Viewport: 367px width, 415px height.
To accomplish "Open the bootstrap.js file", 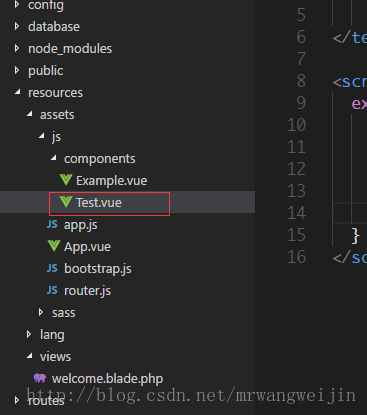I will (98, 269).
